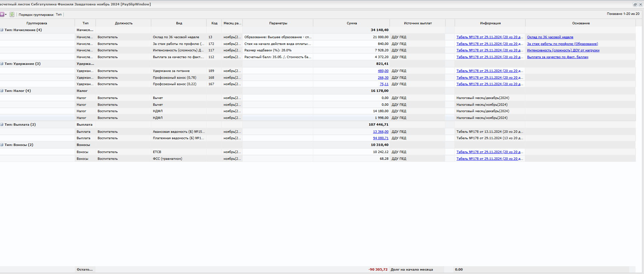Select the 'Авансовая ведомость (Б)' payment cell
644x274 pixels.
pos(179,132)
